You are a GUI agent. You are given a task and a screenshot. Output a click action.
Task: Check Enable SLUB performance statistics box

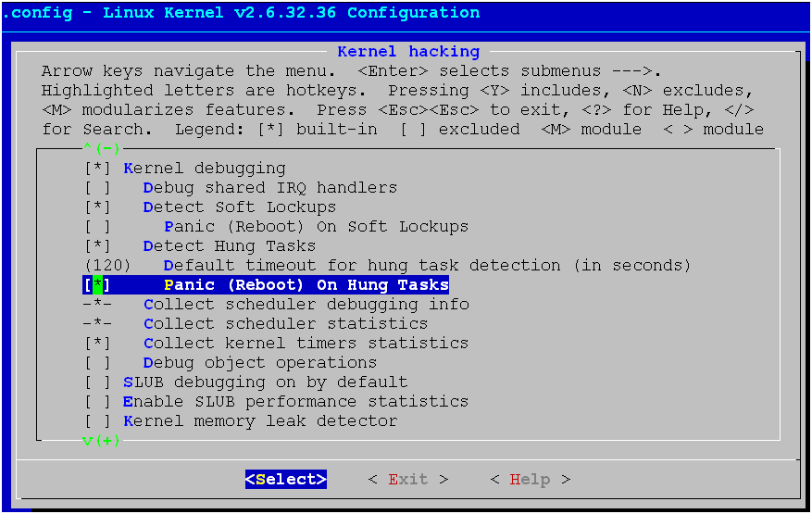pyautogui.click(x=97, y=402)
